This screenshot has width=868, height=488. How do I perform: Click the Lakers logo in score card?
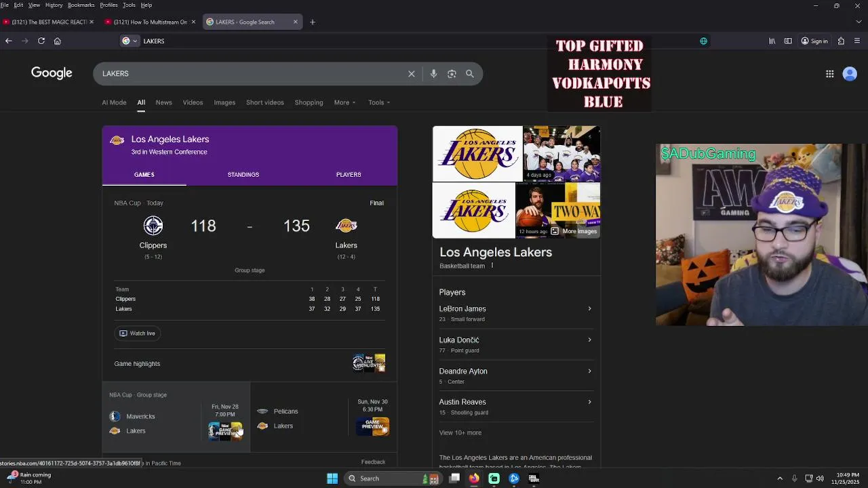pyautogui.click(x=346, y=225)
